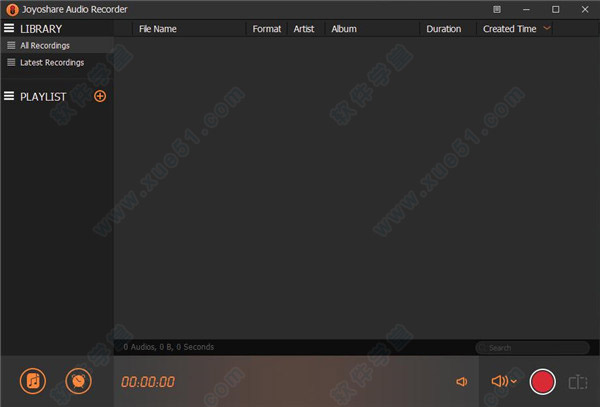600x407 pixels.
Task: Click the orange system audio speaker icon
Action: click(x=500, y=381)
